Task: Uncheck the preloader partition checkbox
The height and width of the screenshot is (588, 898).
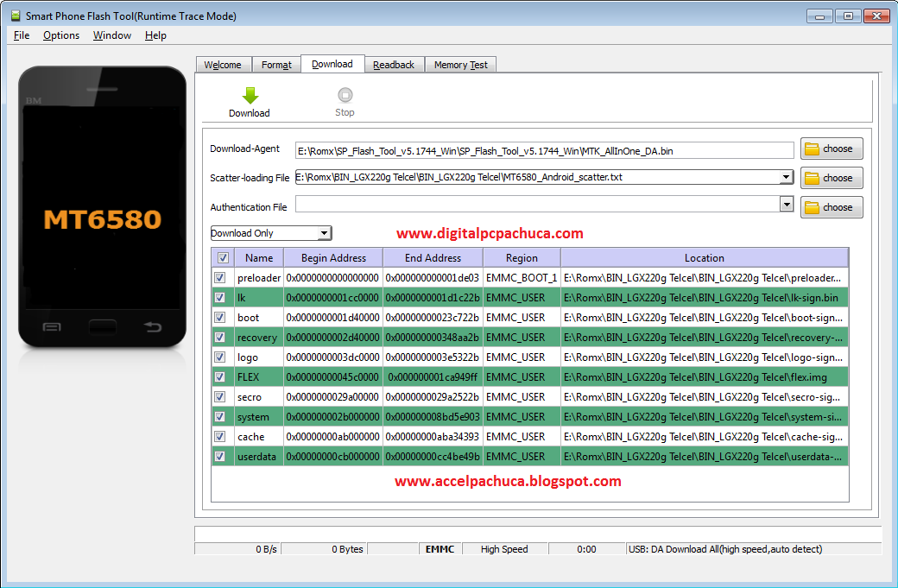Action: point(220,278)
